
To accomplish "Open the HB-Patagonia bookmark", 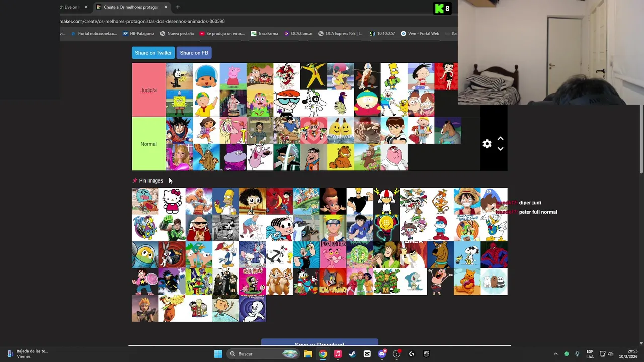I will [139, 34].
